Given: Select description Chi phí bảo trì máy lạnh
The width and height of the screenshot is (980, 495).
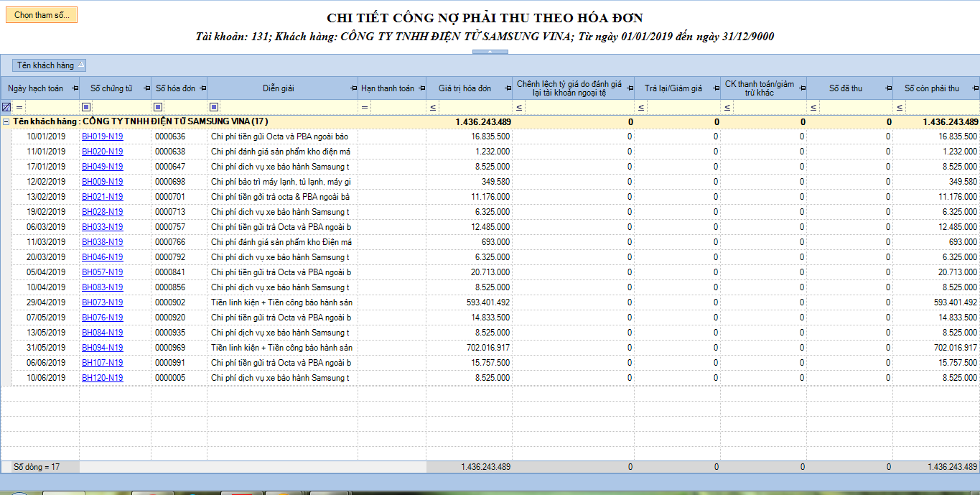Looking at the screenshot, I should [282, 182].
